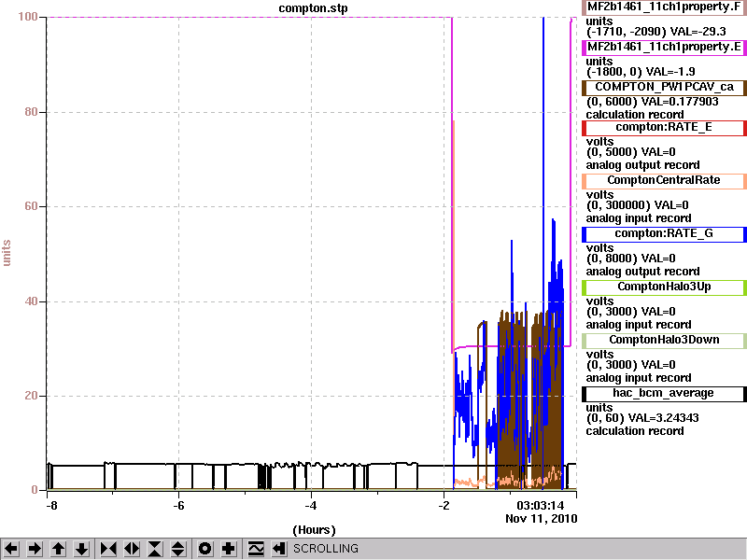The image size is (747, 560).
Task: Click the x-axis tick label -4
Action: point(311,506)
